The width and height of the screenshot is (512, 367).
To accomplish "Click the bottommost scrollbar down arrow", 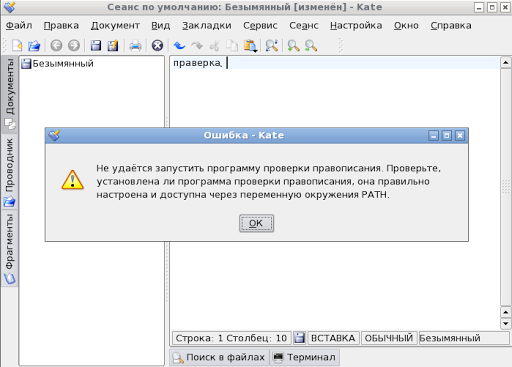I will tap(505, 323).
